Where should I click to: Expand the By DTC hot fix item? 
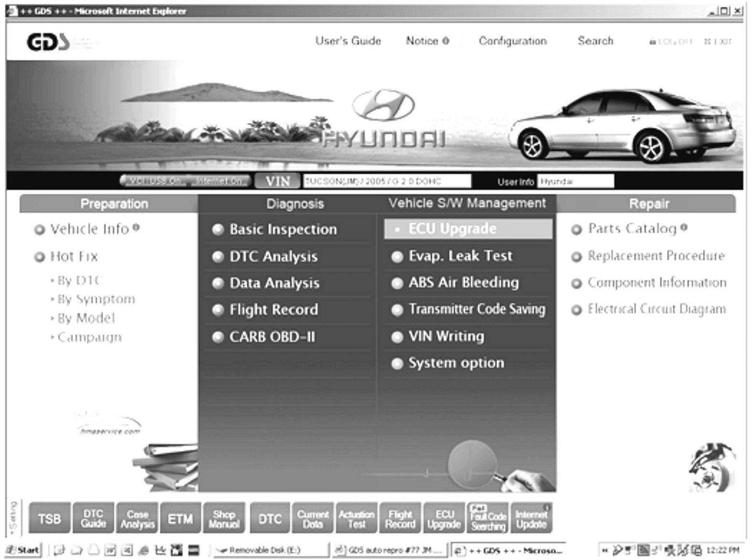(x=76, y=281)
